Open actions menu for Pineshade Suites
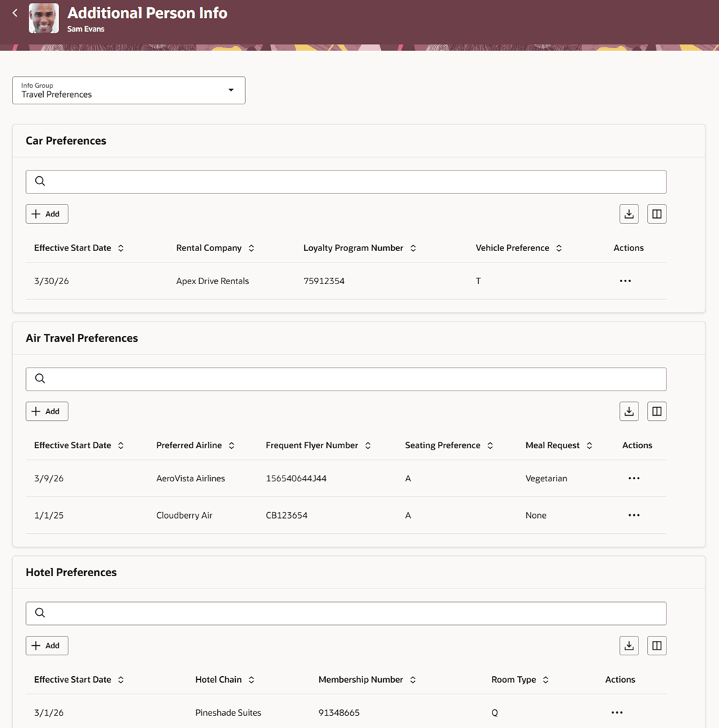The height and width of the screenshot is (728, 719). [617, 713]
